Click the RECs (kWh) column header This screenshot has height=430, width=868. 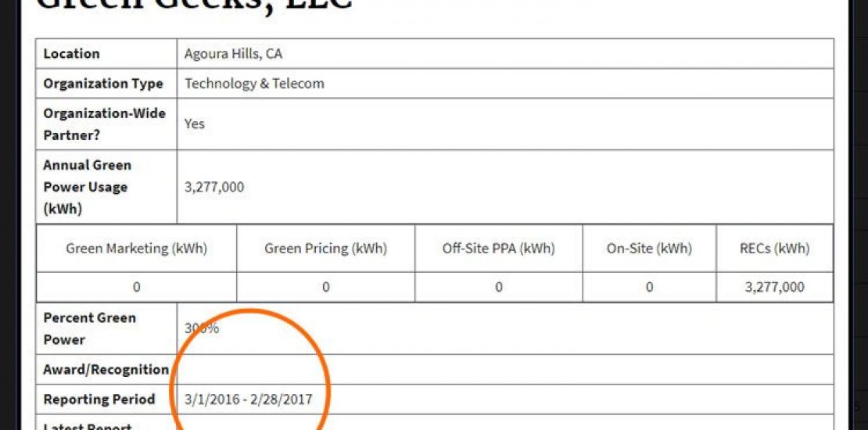[774, 249]
